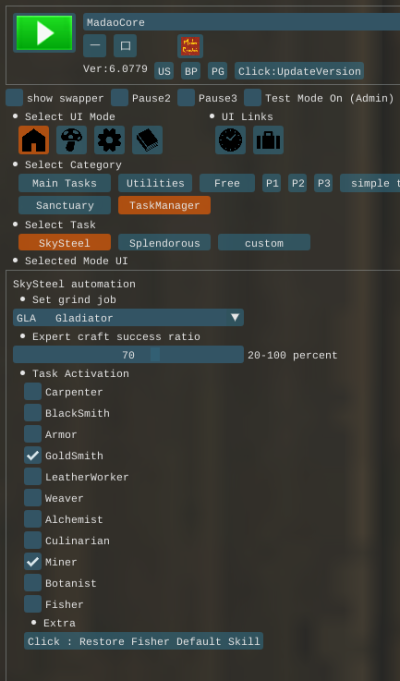
Task: Open the briefcase UI link
Action: click(268, 140)
